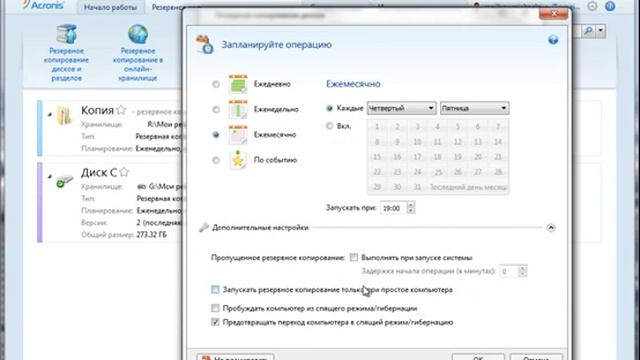Image resolution: width=640 pixels, height=360 pixels.
Task: Collapse the Копия backup entry triangle
Action: coord(50,114)
